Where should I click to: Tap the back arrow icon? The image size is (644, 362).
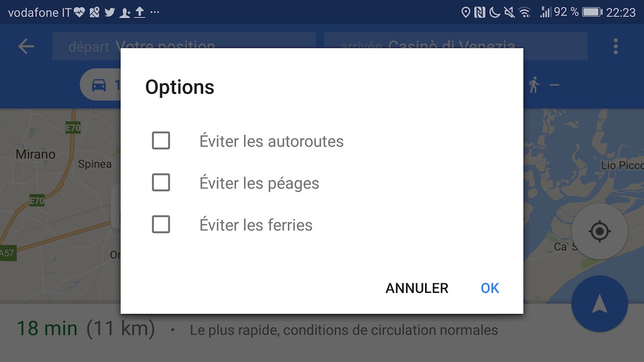click(x=26, y=46)
